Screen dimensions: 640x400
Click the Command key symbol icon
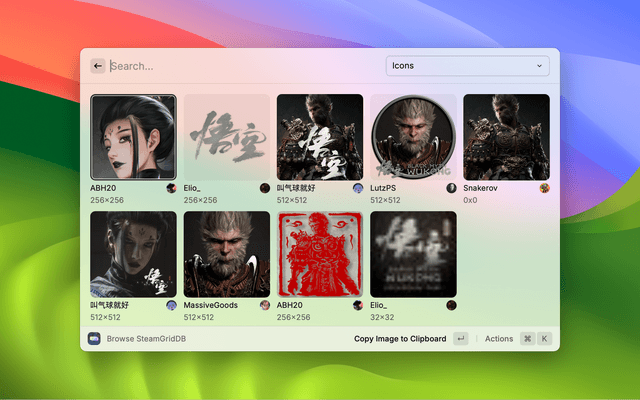527,338
